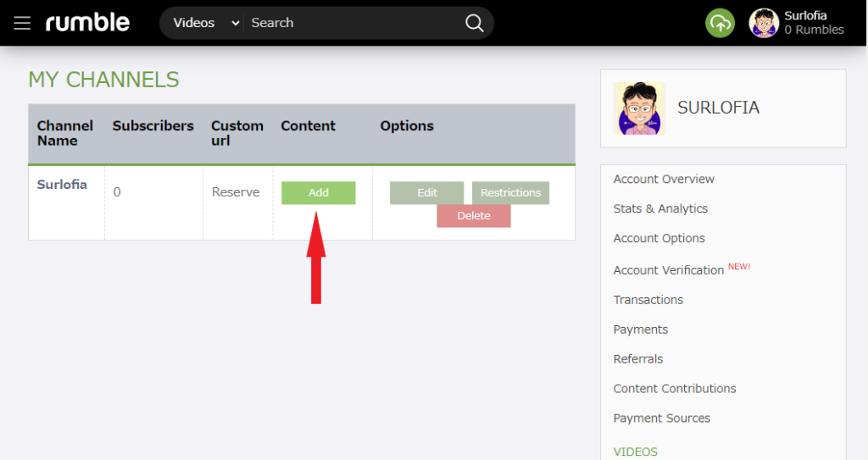This screenshot has width=868, height=460.
Task: Open Stats & Analytics menu item
Action: 660,208
